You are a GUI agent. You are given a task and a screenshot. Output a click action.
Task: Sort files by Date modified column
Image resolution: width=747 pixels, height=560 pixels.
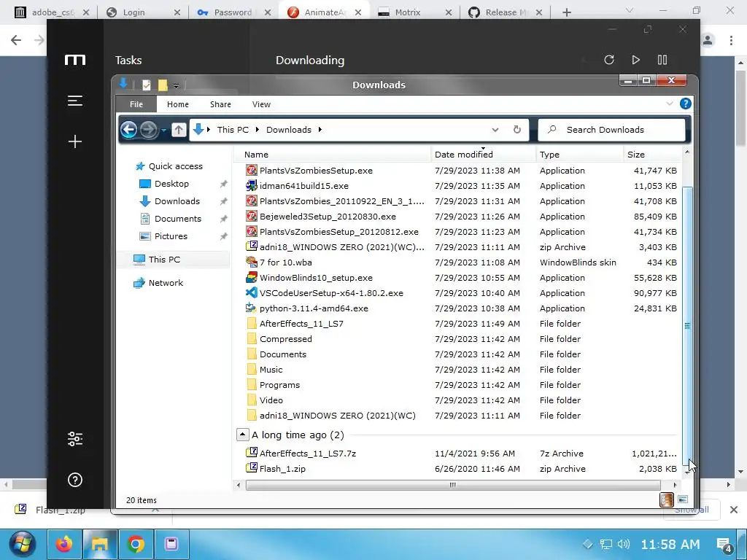(x=483, y=155)
